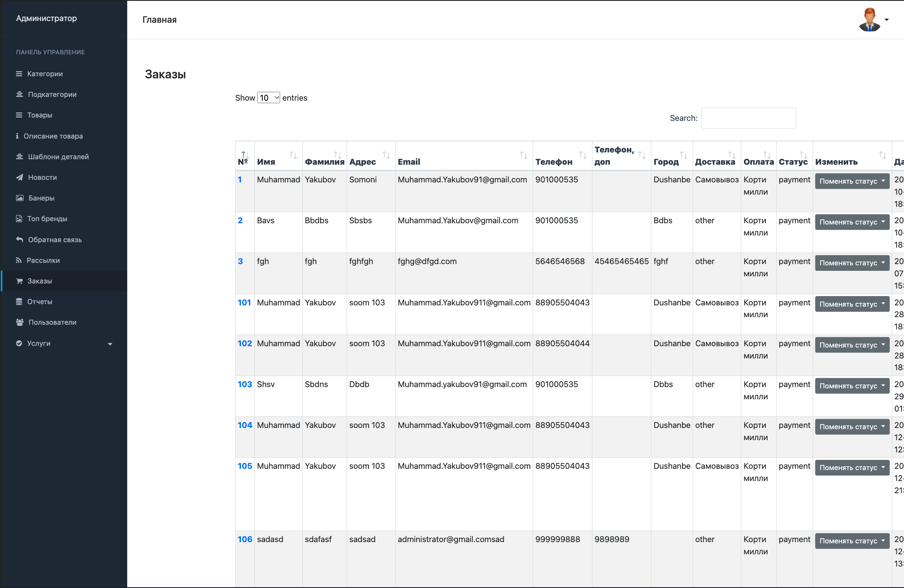
Task: Open the Show entries count dropdown
Action: [x=269, y=98]
